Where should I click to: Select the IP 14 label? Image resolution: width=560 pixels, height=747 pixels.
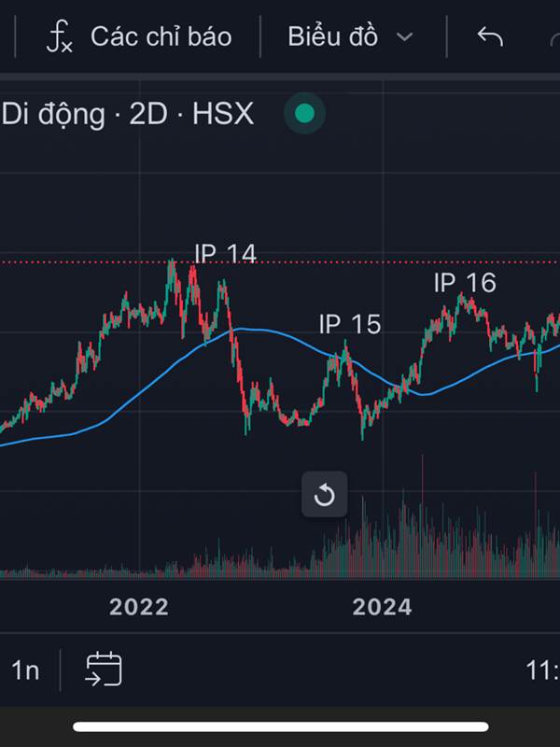tap(225, 253)
